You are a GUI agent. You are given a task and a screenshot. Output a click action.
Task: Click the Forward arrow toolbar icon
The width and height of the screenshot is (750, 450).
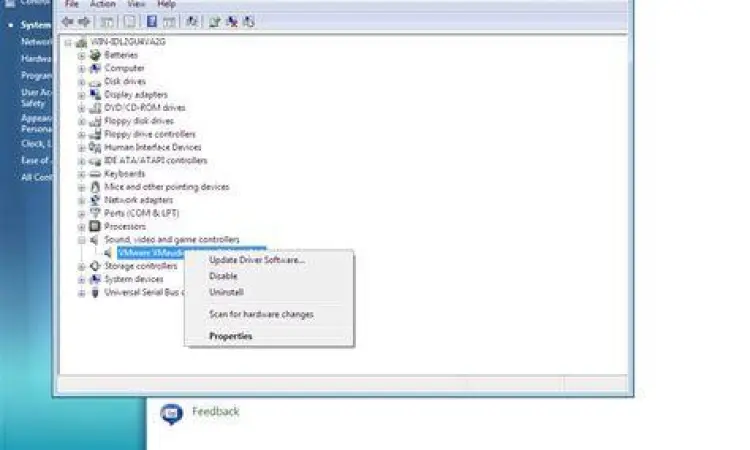[x=84, y=22]
